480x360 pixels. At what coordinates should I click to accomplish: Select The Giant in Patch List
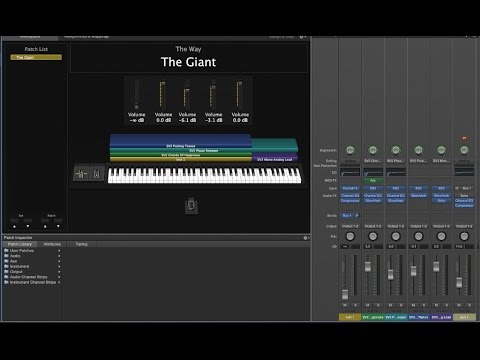coord(36,57)
